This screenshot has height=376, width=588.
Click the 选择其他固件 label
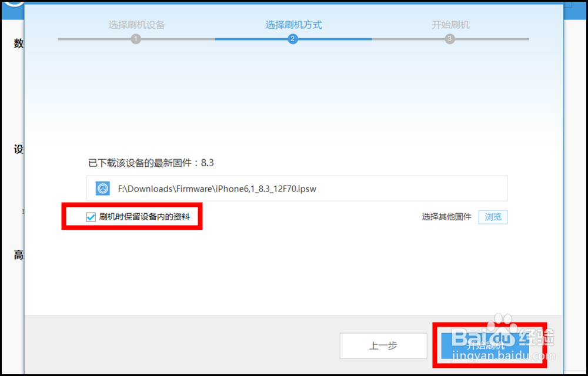click(x=446, y=217)
